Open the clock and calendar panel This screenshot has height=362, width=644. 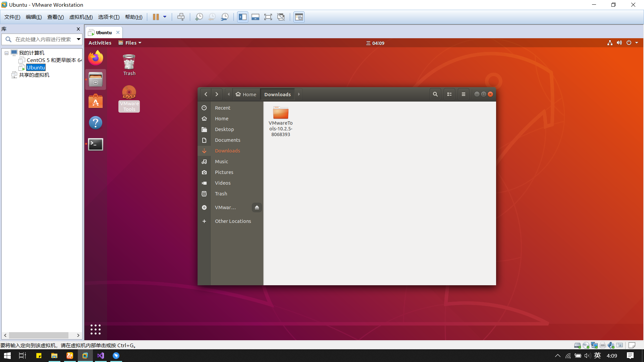coord(375,43)
